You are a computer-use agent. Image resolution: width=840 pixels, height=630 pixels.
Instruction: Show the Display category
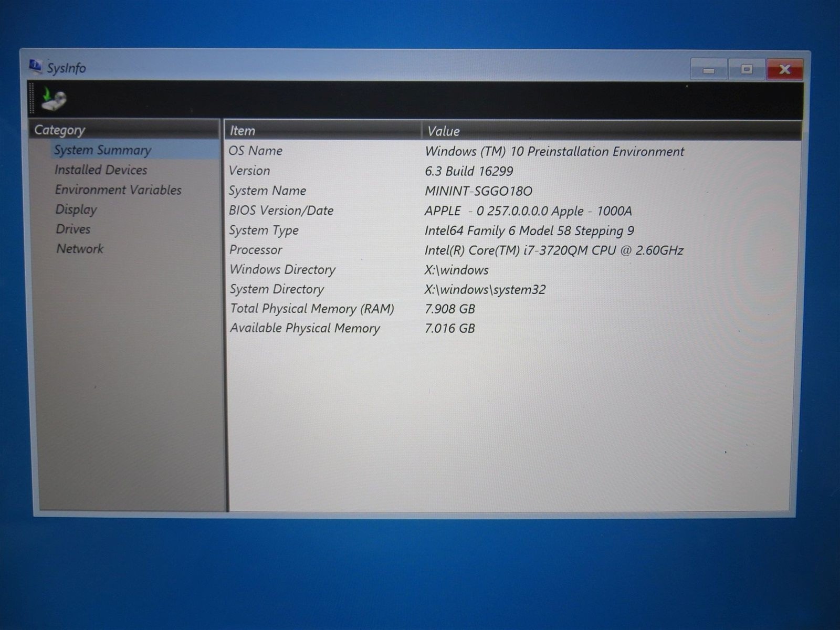pyautogui.click(x=76, y=209)
